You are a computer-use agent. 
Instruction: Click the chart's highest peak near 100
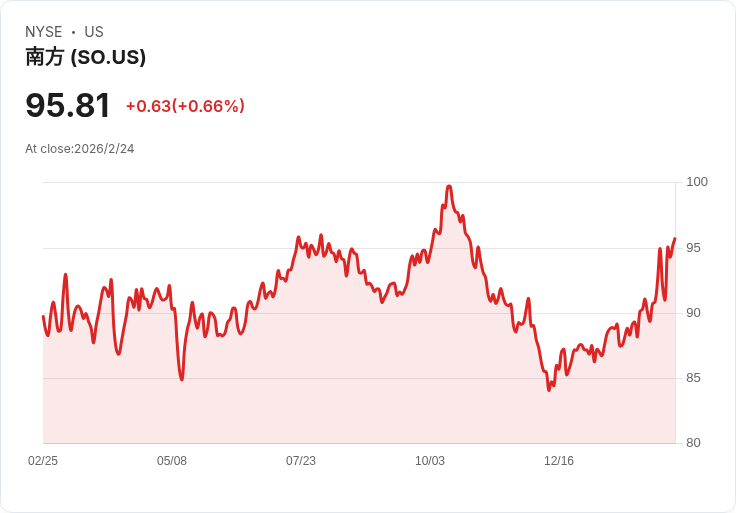pos(449,187)
